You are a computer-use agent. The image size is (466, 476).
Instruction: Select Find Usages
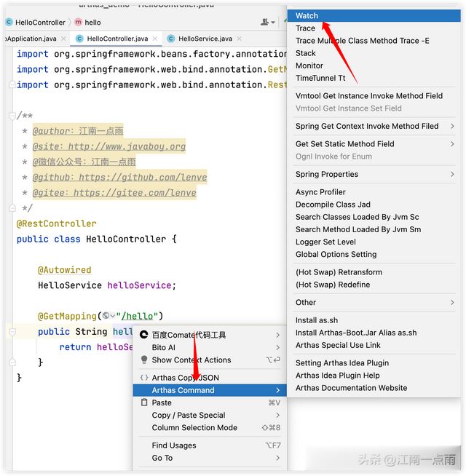pos(210,445)
